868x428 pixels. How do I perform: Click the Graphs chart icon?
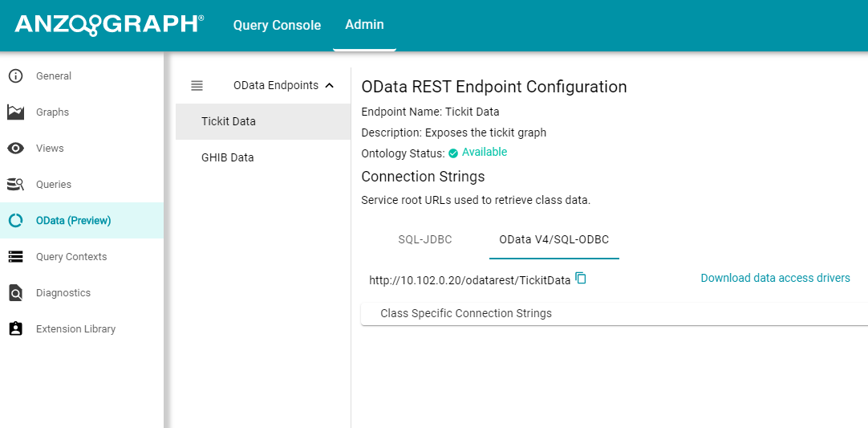tap(15, 112)
